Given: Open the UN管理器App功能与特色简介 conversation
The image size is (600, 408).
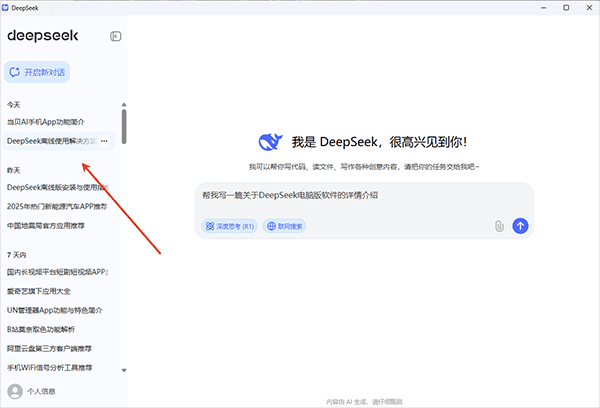Looking at the screenshot, I should pyautogui.click(x=60, y=310).
